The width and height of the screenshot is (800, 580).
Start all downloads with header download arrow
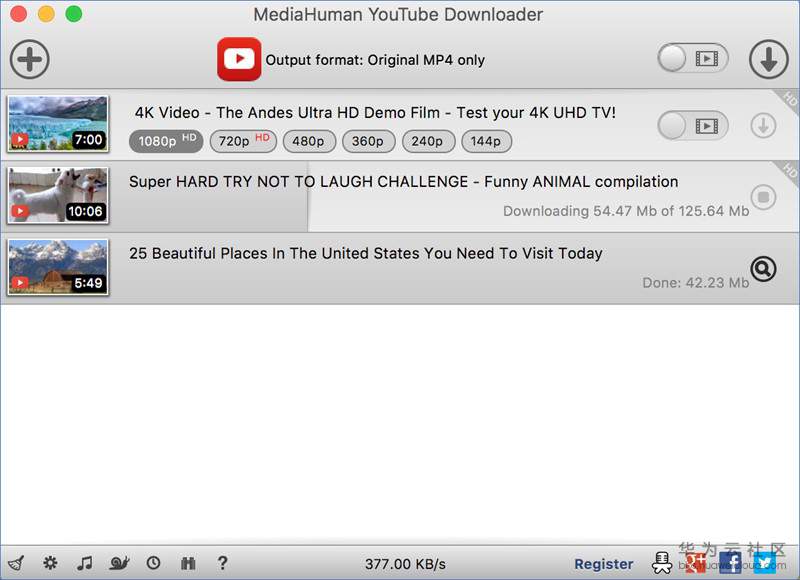point(769,59)
